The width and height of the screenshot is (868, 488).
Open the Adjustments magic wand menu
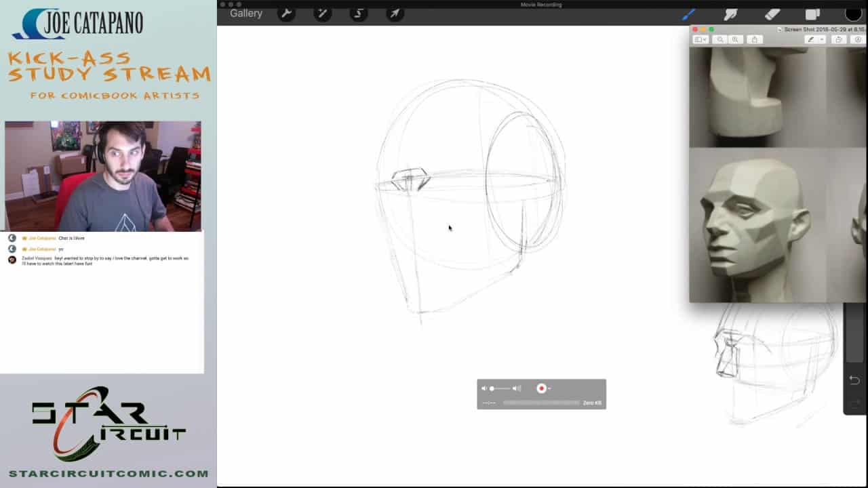point(322,14)
